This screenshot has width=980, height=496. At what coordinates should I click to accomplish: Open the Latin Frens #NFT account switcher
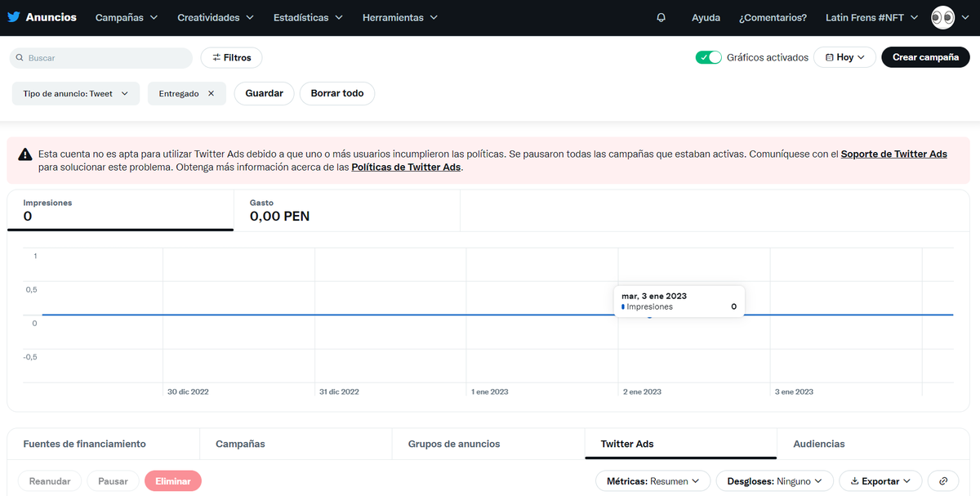(x=872, y=17)
